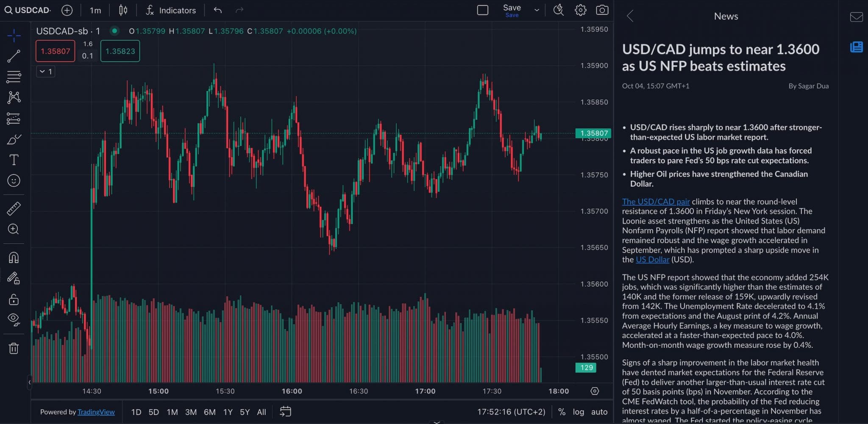Collapse the left drawing toolbar arrow
Screen dimensions: 868x424
[x=29, y=382]
